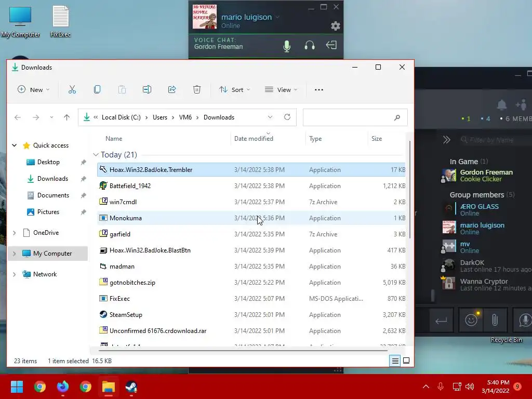Toggle headphones audio in Steam voice chat
Image resolution: width=532 pixels, height=399 pixels.
click(x=310, y=46)
